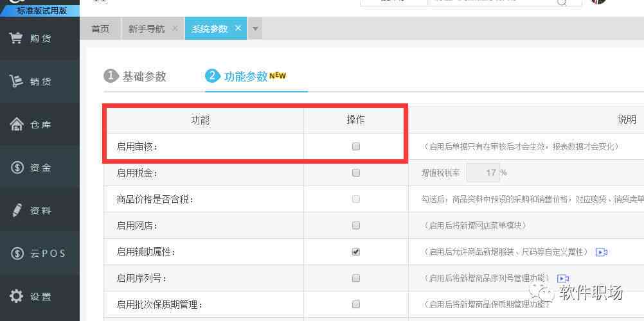Click the 功能 column header

[201, 120]
